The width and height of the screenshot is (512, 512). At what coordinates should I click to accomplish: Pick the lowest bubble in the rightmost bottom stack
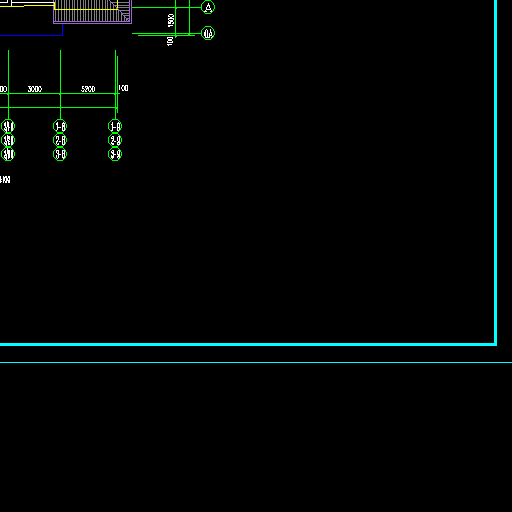tap(115, 154)
